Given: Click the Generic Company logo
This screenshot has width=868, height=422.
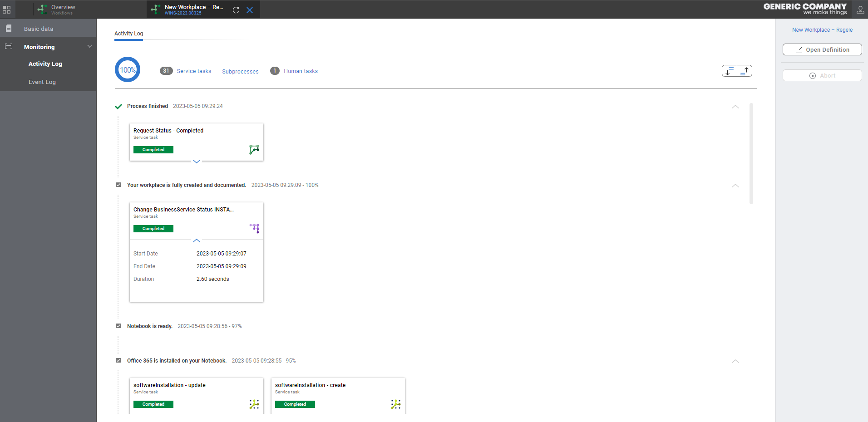Looking at the screenshot, I should [805, 9].
